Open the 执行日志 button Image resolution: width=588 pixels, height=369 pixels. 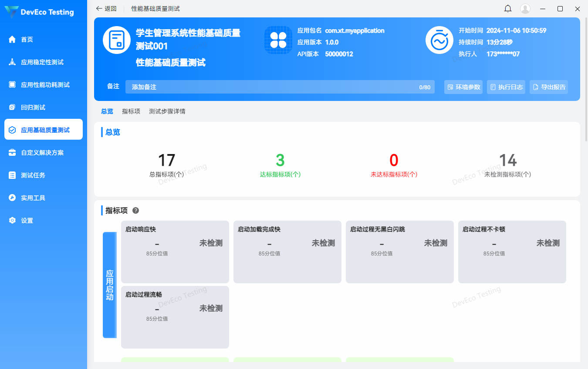(506, 87)
